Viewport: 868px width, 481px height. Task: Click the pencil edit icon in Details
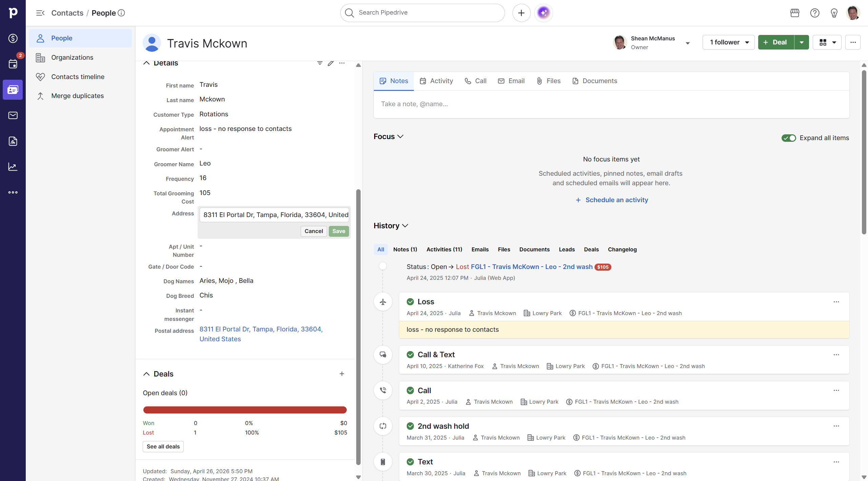(330, 63)
